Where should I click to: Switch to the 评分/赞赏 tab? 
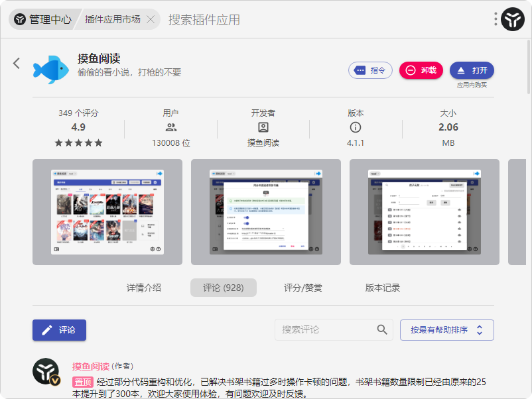click(x=303, y=288)
